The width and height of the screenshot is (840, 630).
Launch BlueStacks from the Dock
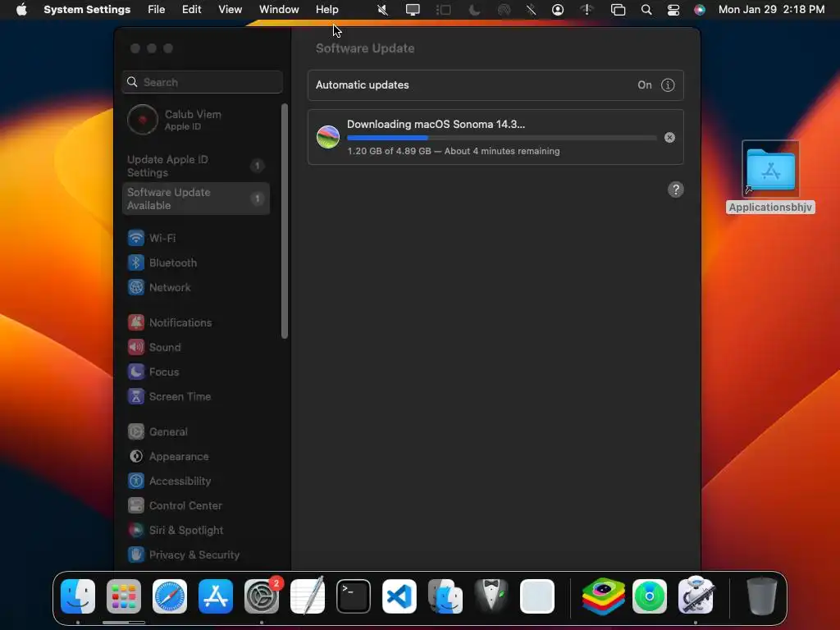pos(604,596)
